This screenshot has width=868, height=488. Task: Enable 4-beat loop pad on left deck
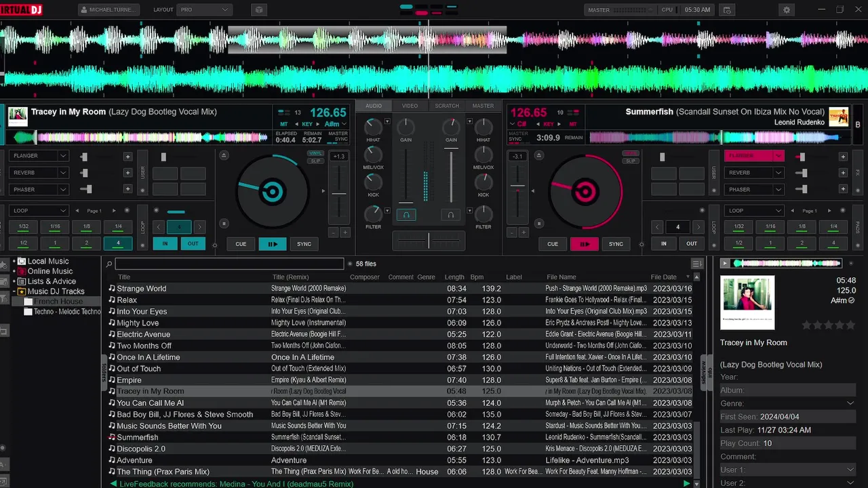click(118, 243)
